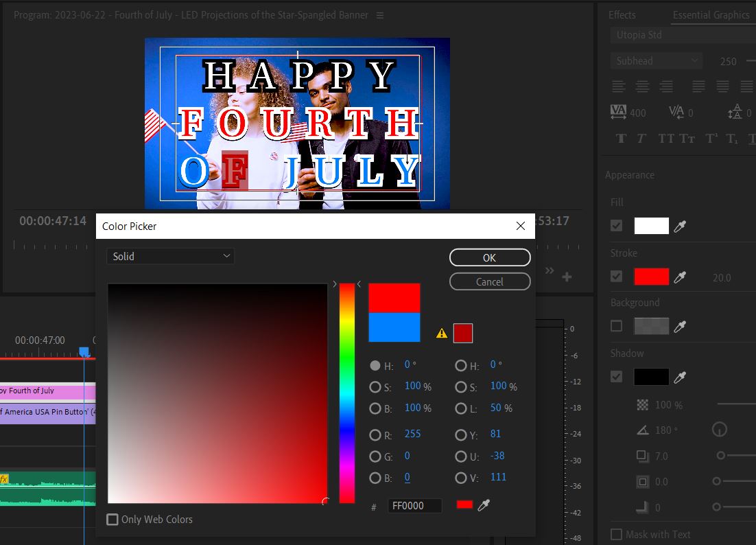Click the hue spectrum slider bar
This screenshot has width=756, height=545.
coord(347,393)
